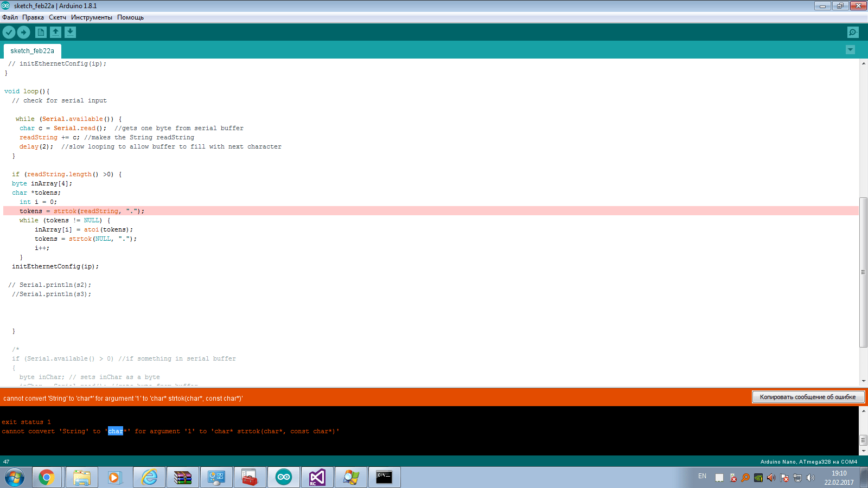Screen dimensions: 868x488
Task: Launch Google Chrome from the taskbar
Action: click(x=47, y=477)
